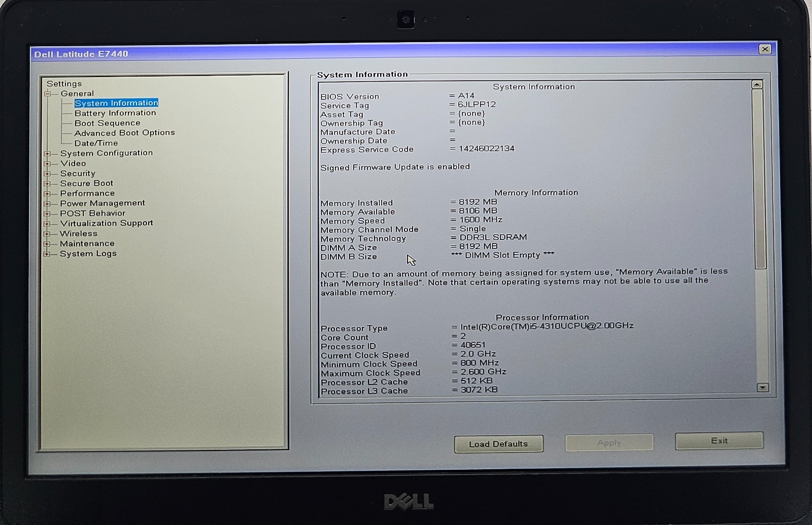This screenshot has height=525, width=812.
Task: Select the Video category label
Action: 73,163
